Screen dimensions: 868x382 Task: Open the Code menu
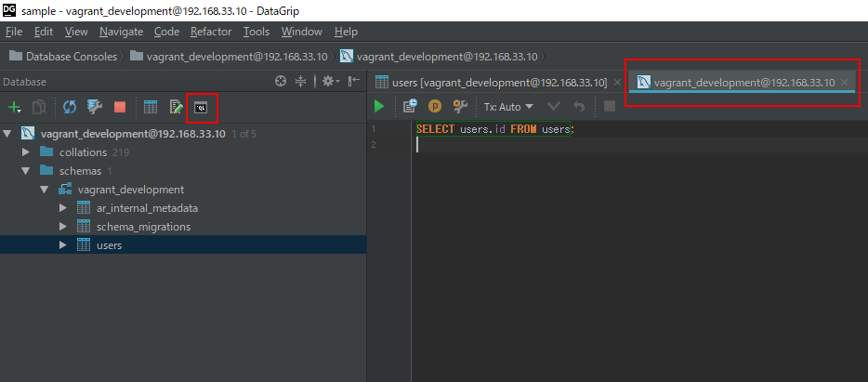(x=166, y=32)
